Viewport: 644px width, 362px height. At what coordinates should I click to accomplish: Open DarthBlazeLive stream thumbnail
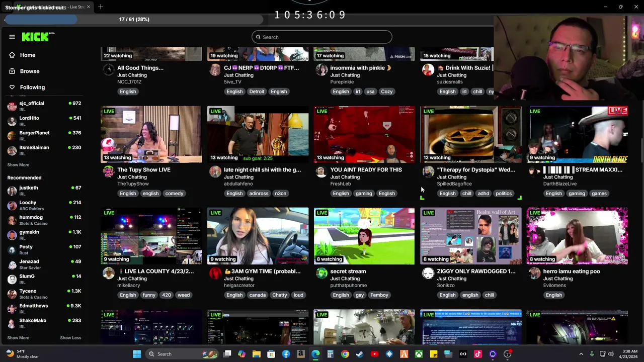tap(577, 134)
